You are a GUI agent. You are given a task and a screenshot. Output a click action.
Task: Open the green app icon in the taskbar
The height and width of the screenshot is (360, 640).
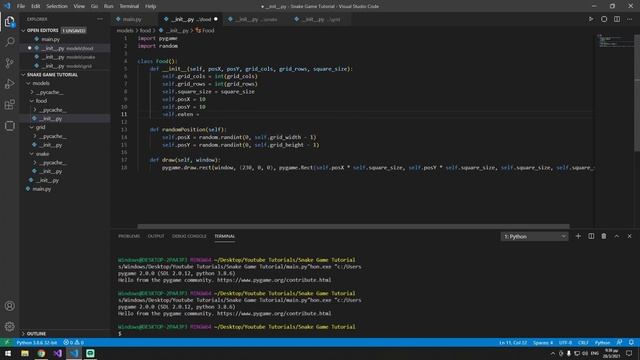[x=90, y=353]
